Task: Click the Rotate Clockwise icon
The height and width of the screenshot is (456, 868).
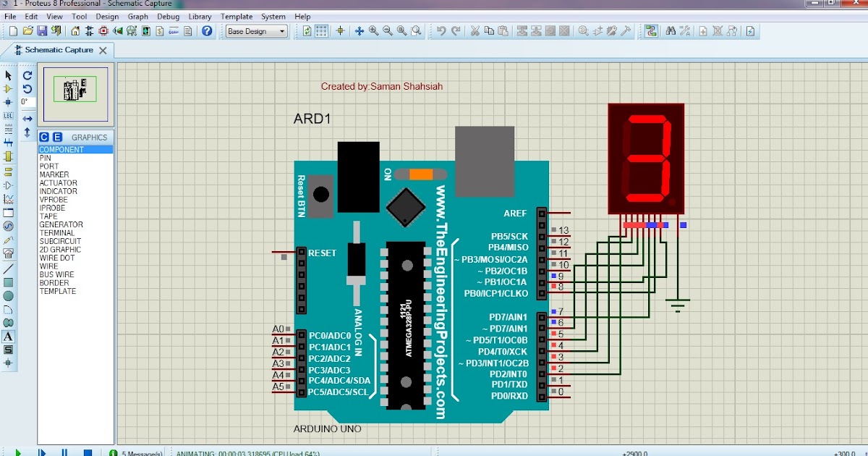Action: [x=27, y=76]
